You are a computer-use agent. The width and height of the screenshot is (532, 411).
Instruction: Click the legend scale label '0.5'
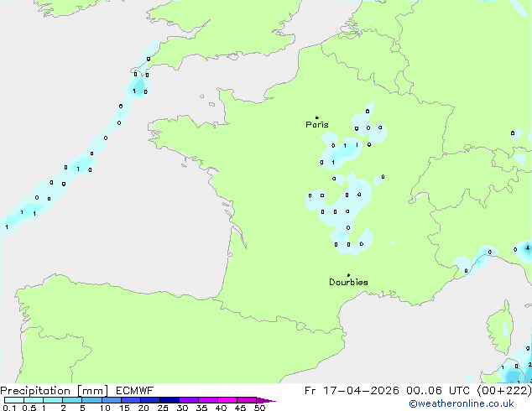[x=29, y=408]
